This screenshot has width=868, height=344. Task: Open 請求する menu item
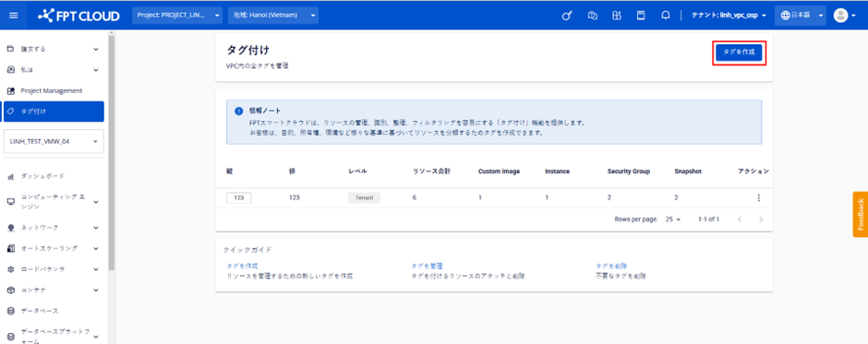pyautogui.click(x=33, y=49)
